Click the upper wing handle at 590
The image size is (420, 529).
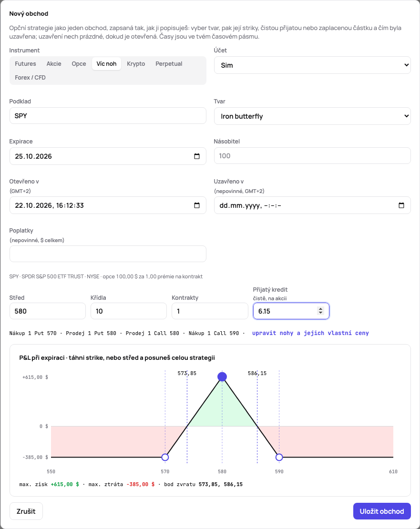[x=279, y=457]
